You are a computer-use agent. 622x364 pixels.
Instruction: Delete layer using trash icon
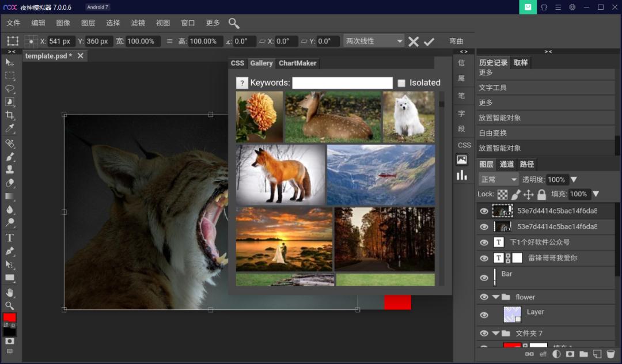(609, 354)
